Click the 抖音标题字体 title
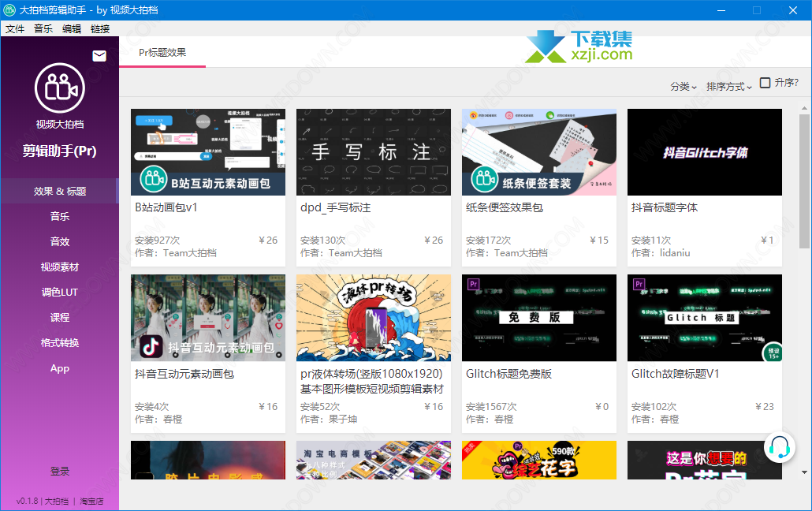The width and height of the screenshot is (812, 511). point(665,208)
